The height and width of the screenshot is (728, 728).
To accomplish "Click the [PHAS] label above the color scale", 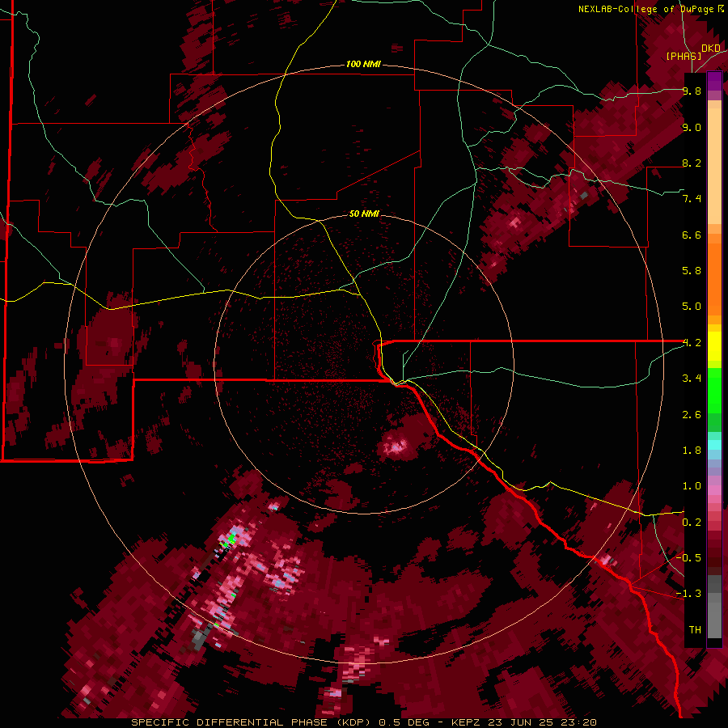I will click(684, 57).
